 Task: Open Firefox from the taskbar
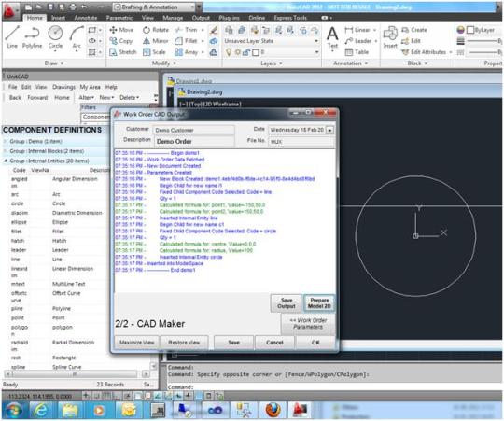pos(273,410)
